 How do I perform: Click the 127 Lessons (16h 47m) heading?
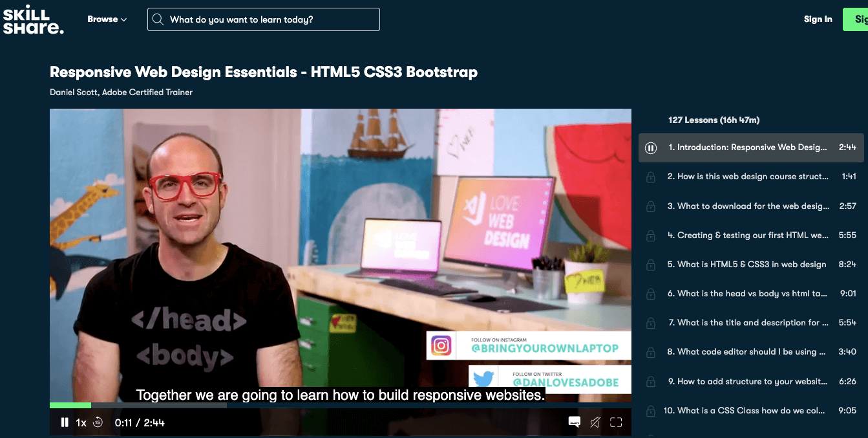tap(714, 120)
